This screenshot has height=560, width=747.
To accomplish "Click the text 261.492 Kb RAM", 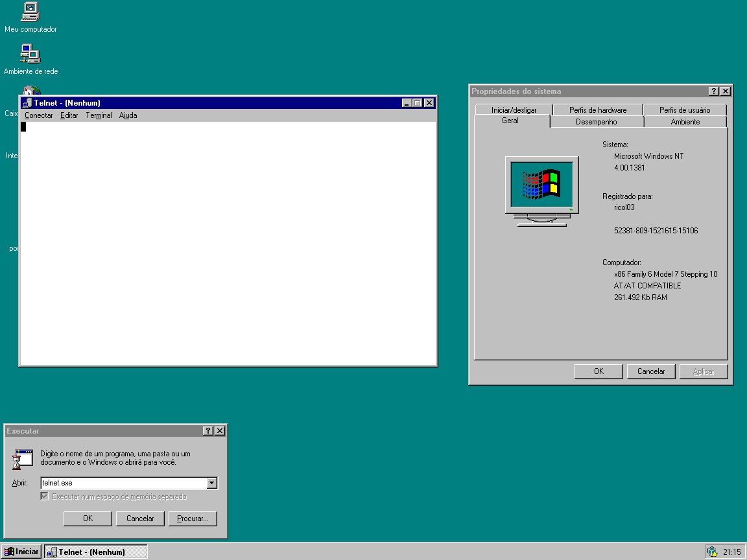I will click(640, 297).
